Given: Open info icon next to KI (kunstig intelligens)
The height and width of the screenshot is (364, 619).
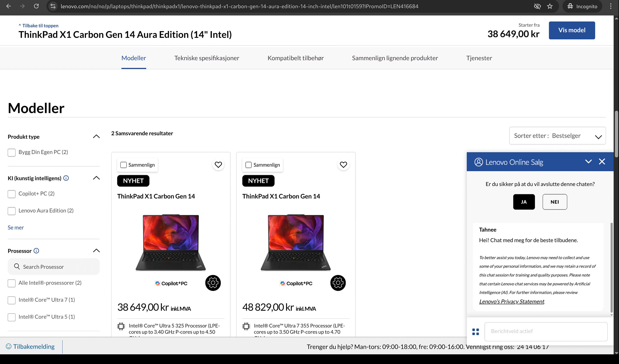Looking at the screenshot, I should (66, 178).
